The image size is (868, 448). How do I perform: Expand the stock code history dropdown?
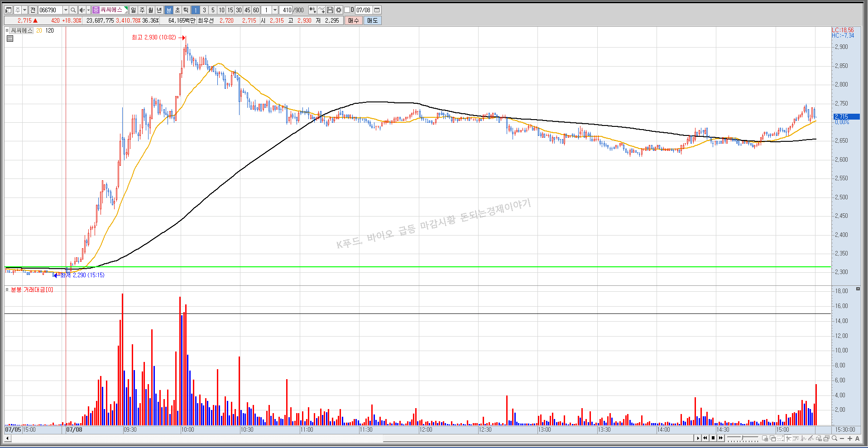click(x=66, y=10)
